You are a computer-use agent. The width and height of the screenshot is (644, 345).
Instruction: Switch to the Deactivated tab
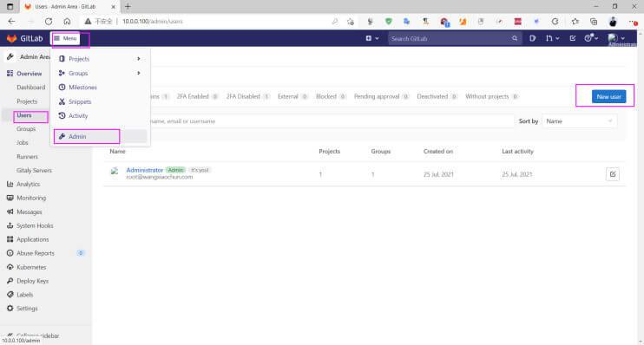[x=437, y=96]
